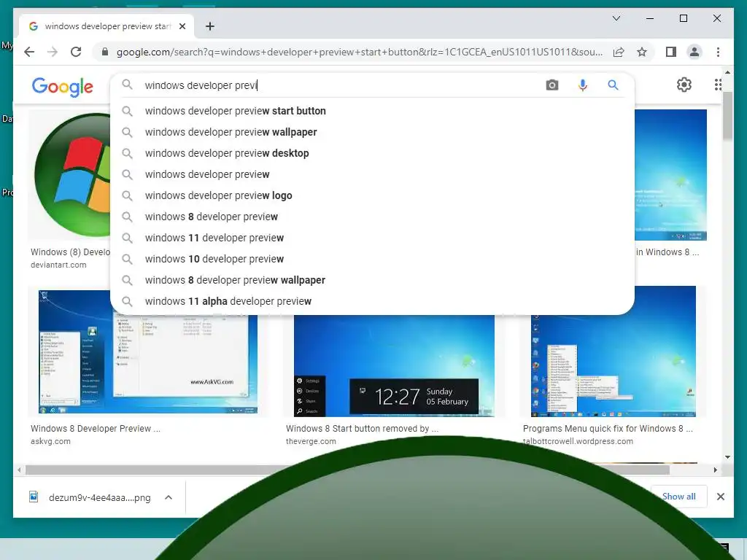Choose suggestion 'windows developer preview desktop'
The height and width of the screenshot is (560, 747).
(373, 153)
